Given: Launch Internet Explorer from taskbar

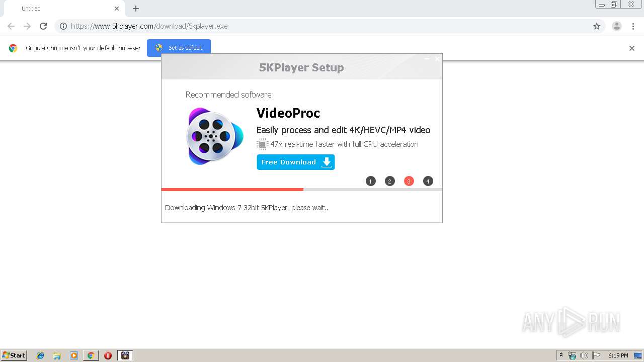Looking at the screenshot, I should [40, 355].
